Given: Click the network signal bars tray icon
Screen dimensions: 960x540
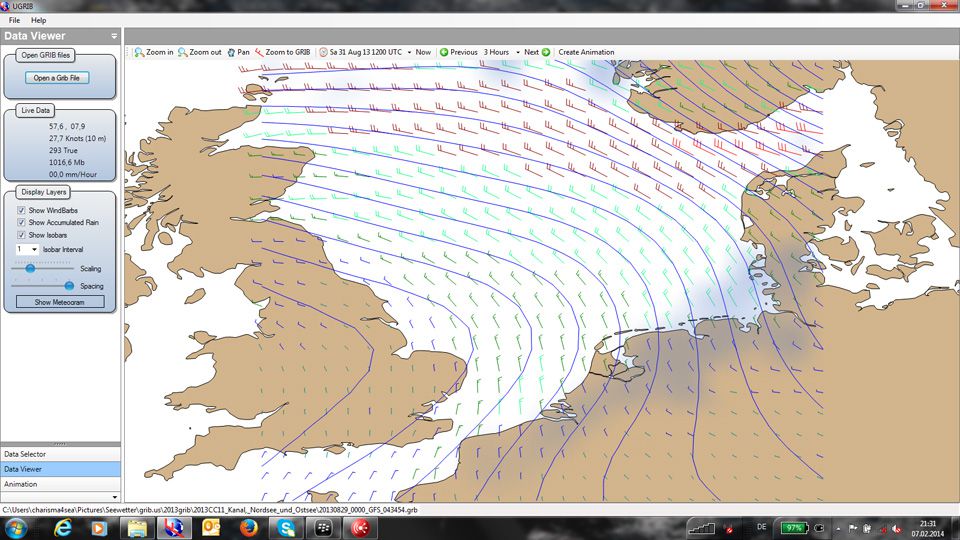Looking at the screenshot, I should tap(702, 528).
